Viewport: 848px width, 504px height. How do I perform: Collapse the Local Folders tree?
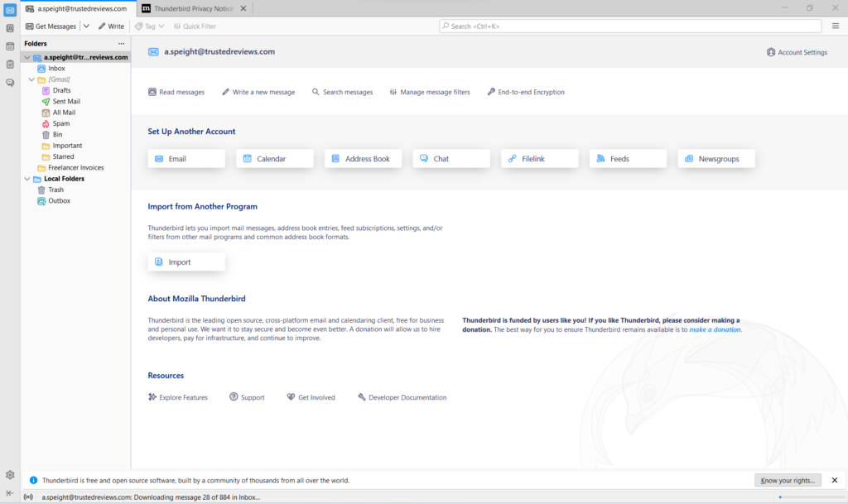click(27, 179)
